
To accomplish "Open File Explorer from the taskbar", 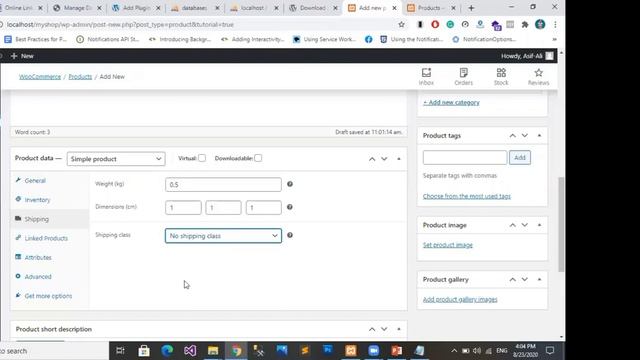I will [x=213, y=351].
